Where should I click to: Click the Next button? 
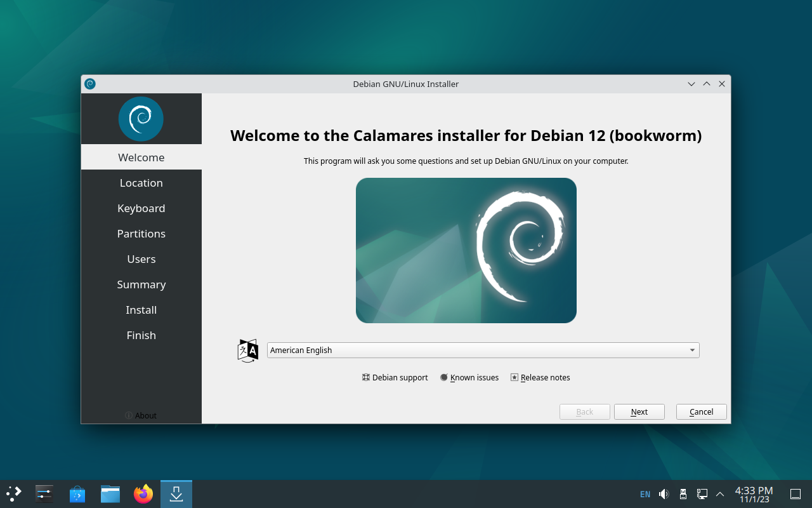(639, 412)
